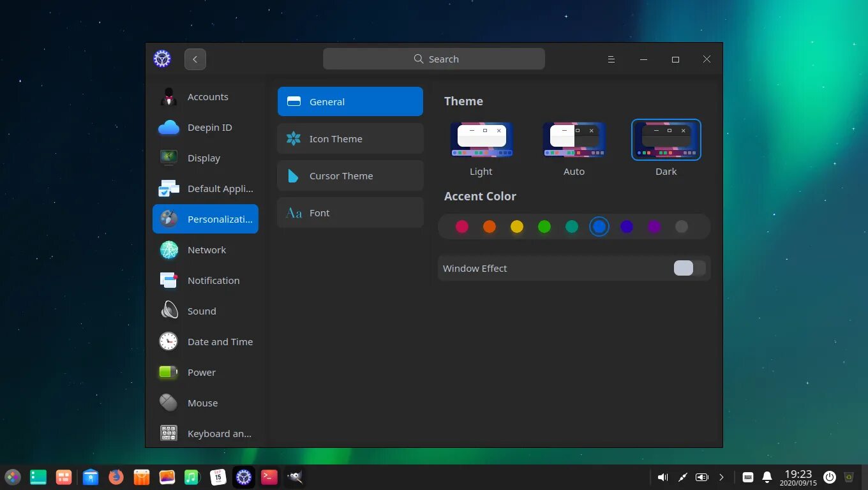Show desktop from the dock
The width and height of the screenshot is (868, 490).
click(38, 477)
